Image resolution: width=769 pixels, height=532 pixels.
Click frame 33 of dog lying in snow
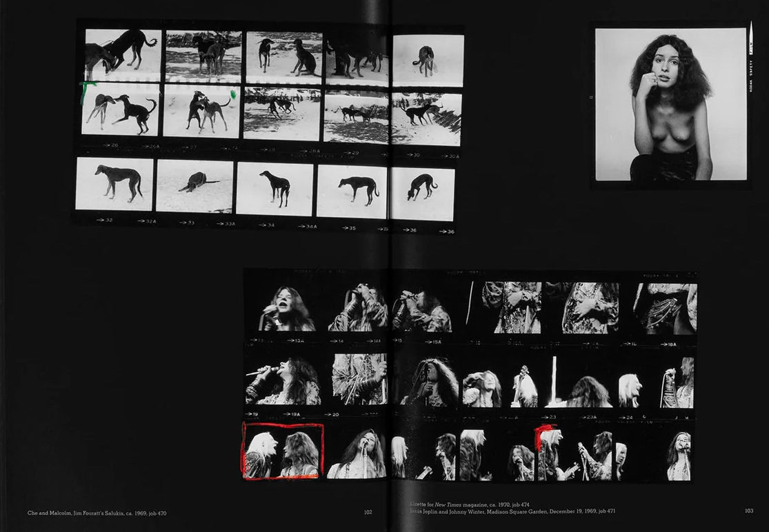[194, 187]
